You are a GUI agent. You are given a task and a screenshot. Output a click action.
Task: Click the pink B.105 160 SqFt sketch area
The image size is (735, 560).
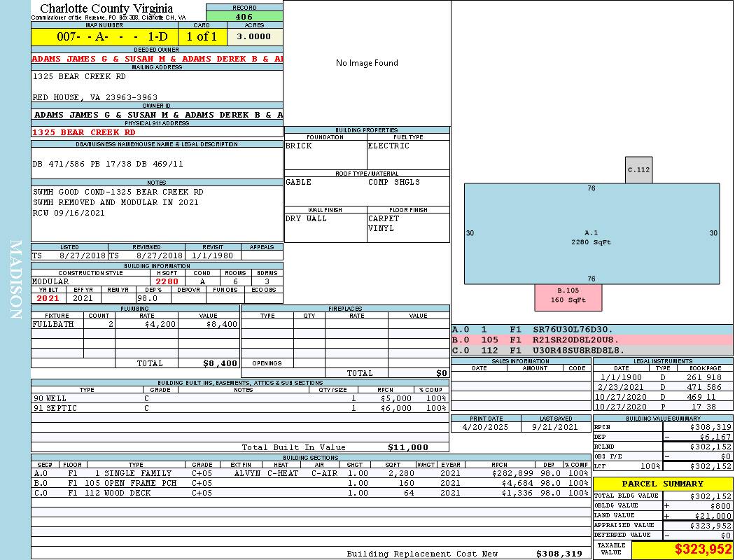(568, 297)
